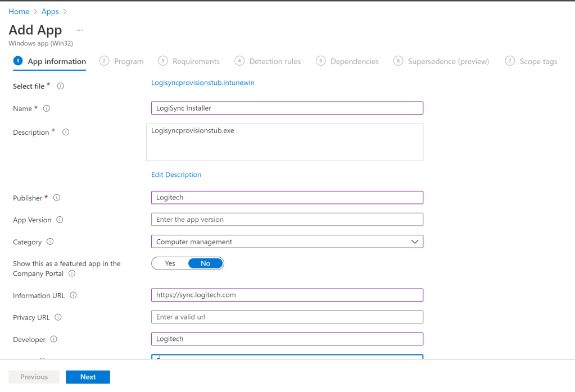The width and height of the screenshot is (575, 392).
Task: Open the ellipsis menu beside Add App
Action: pos(79,30)
